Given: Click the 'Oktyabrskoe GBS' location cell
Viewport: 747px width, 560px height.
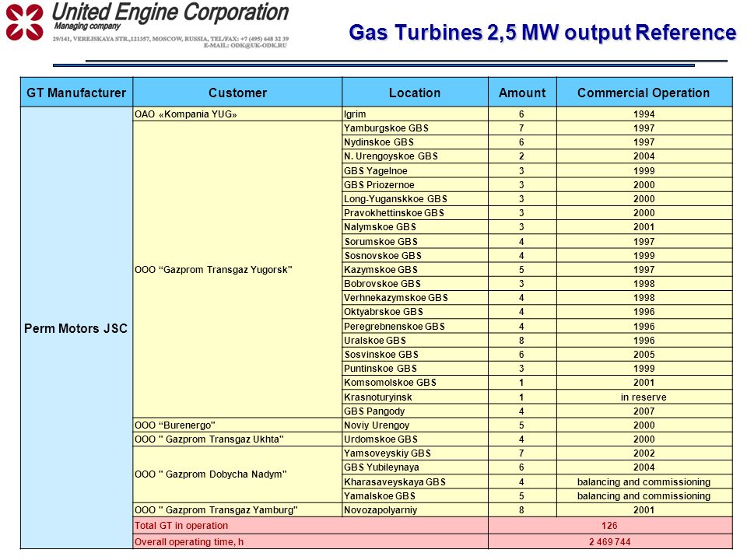Looking at the screenshot, I should pos(415,312).
